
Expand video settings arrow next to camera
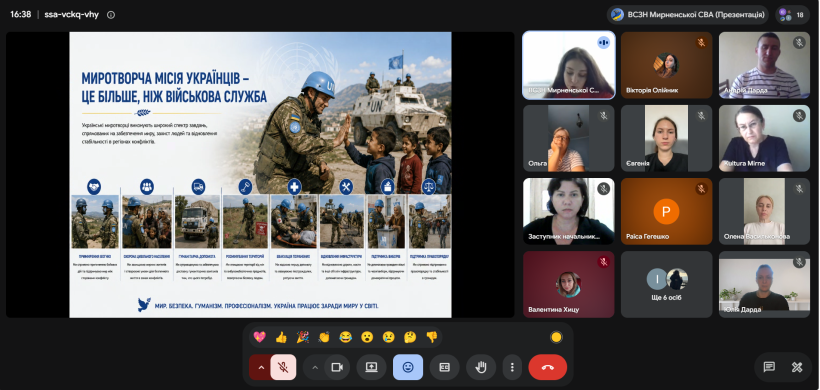pyautogui.click(x=315, y=367)
